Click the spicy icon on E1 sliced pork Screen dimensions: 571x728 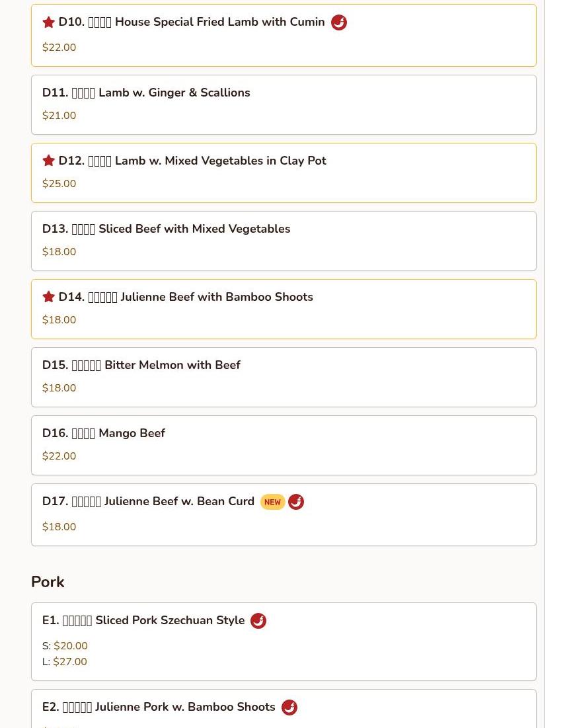(258, 621)
